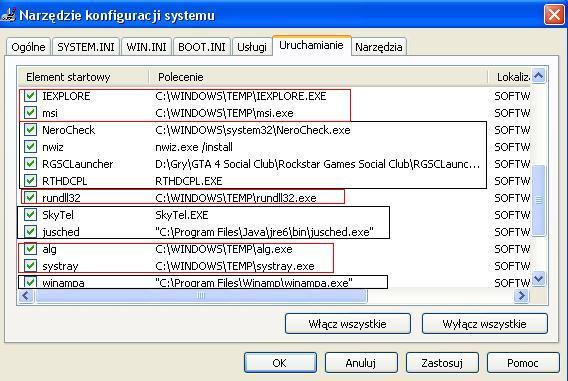
Task: Uncheck the systray startup checkbox
Action: (30, 266)
